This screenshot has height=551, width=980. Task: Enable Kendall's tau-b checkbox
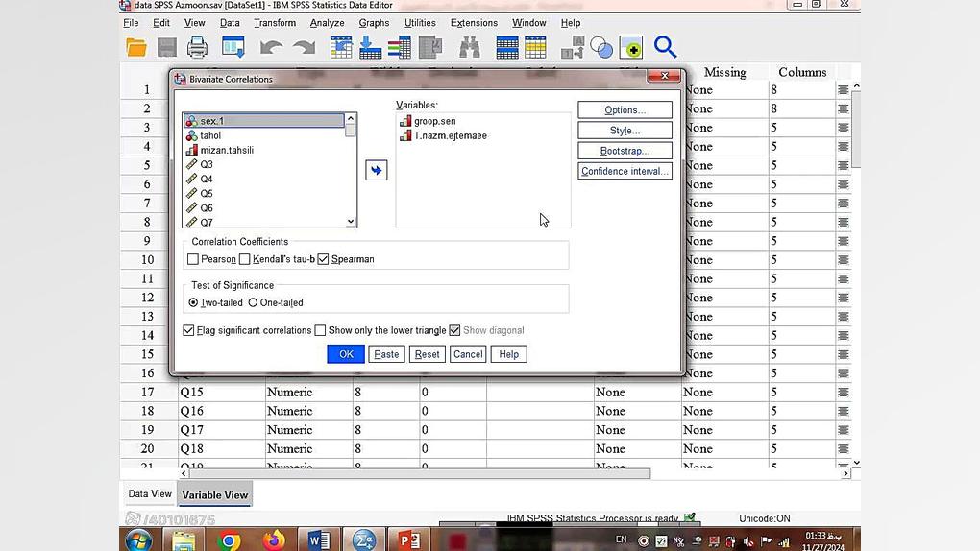pyautogui.click(x=244, y=259)
